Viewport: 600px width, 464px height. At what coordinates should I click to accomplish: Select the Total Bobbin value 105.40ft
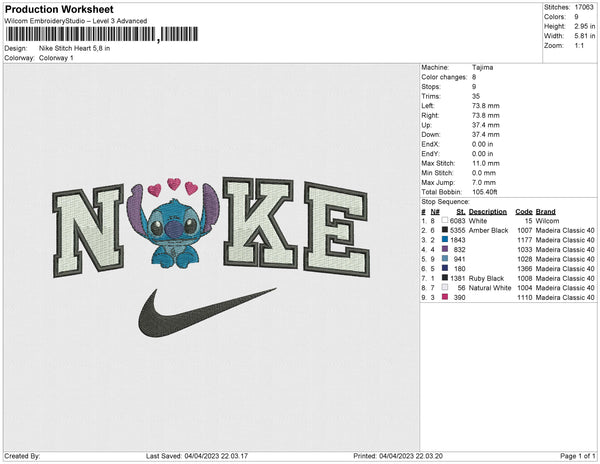pos(484,192)
